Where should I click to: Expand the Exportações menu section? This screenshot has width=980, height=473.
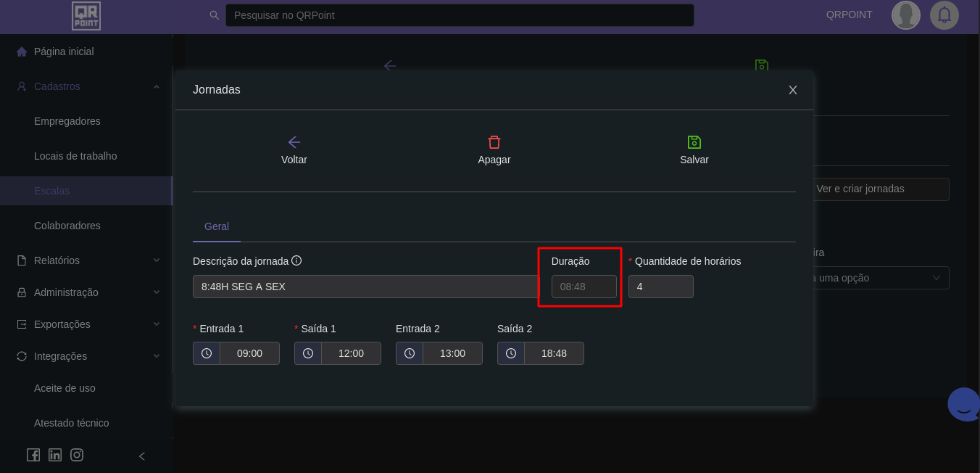[x=157, y=324]
